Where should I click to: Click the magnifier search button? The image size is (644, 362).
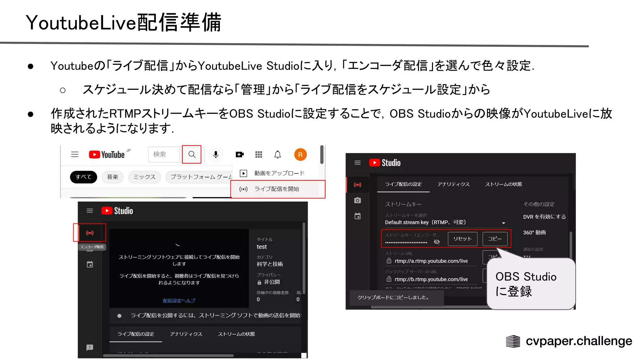coord(192,154)
